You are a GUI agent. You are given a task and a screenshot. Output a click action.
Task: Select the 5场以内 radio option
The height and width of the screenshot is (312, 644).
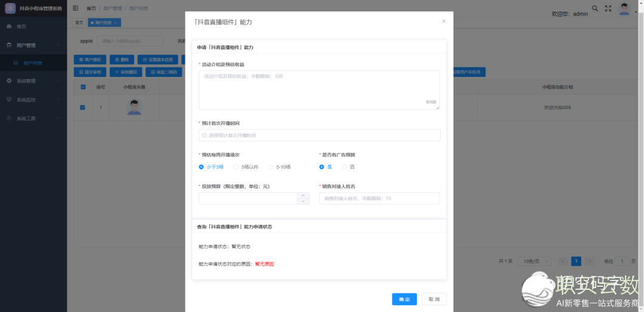click(246, 167)
